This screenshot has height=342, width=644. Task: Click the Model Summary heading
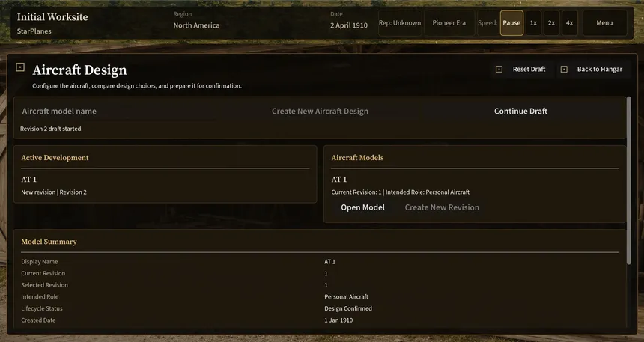point(49,242)
